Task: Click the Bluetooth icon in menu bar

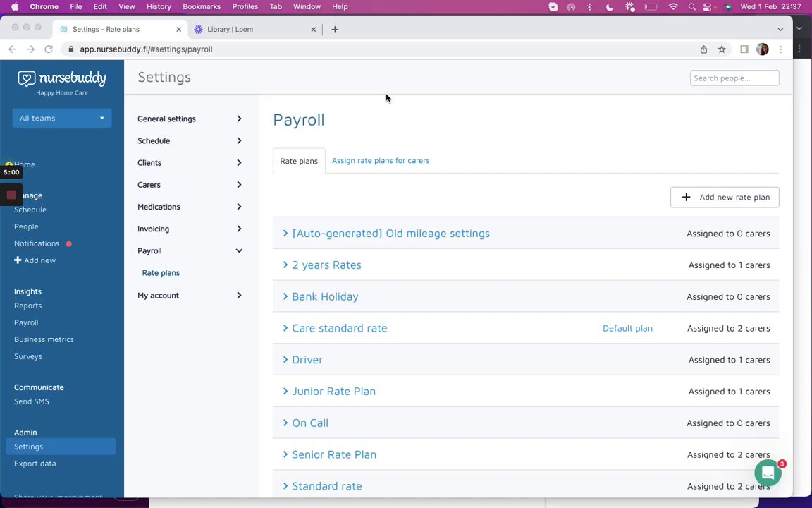Action: 589,7
